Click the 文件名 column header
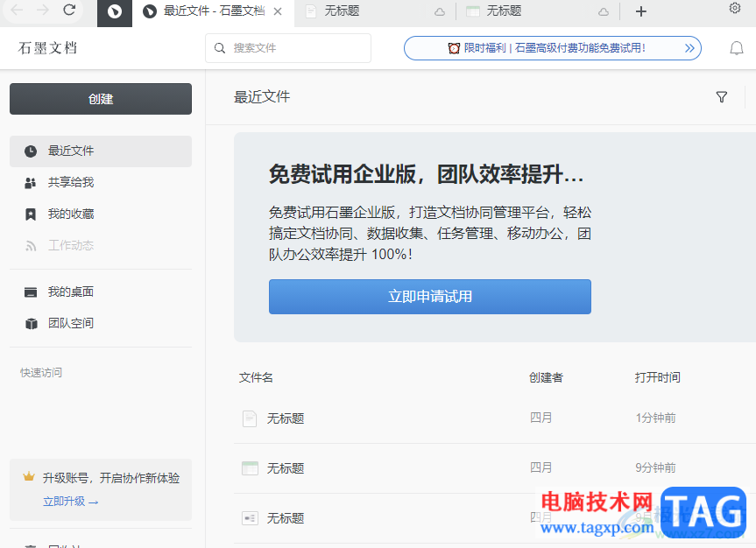This screenshot has width=756, height=548. (x=256, y=377)
